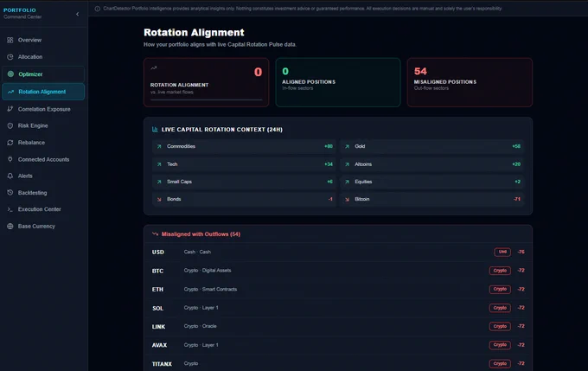This screenshot has width=588, height=371.
Task: Go to Allocation section
Action: [x=43, y=56]
